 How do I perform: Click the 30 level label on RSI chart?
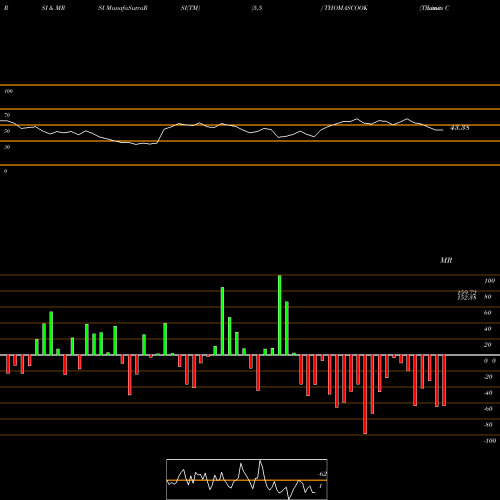point(7,147)
